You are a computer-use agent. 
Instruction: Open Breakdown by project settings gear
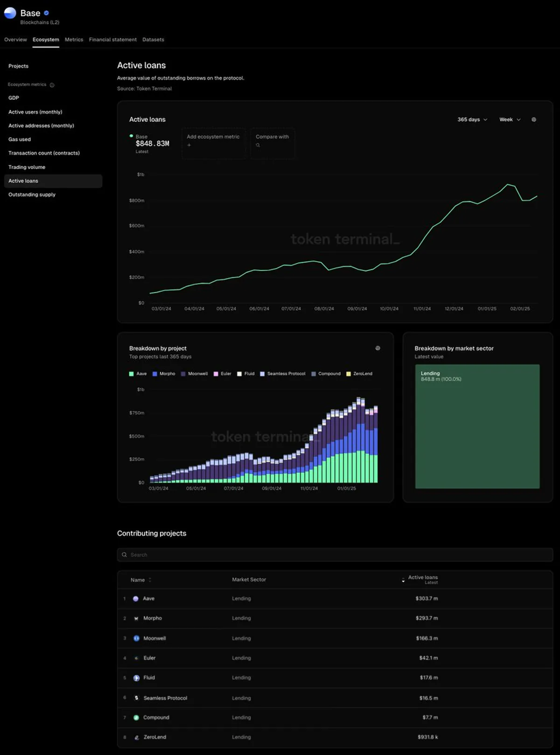click(378, 348)
